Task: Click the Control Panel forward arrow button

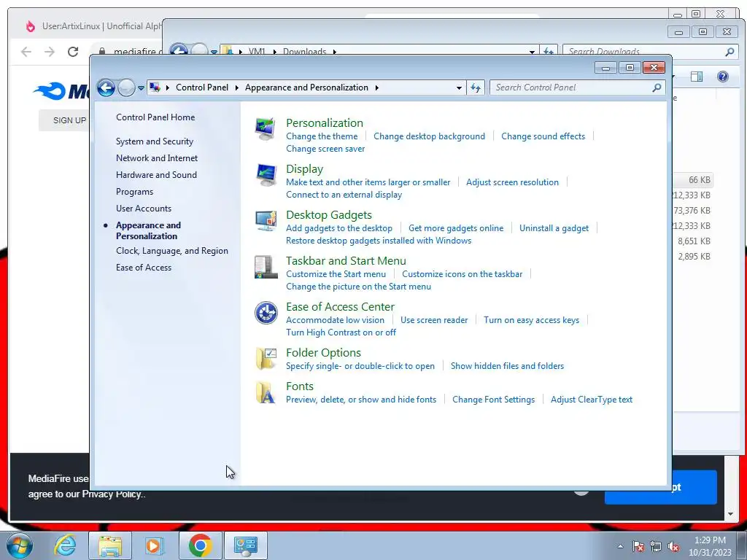Action: [126, 87]
